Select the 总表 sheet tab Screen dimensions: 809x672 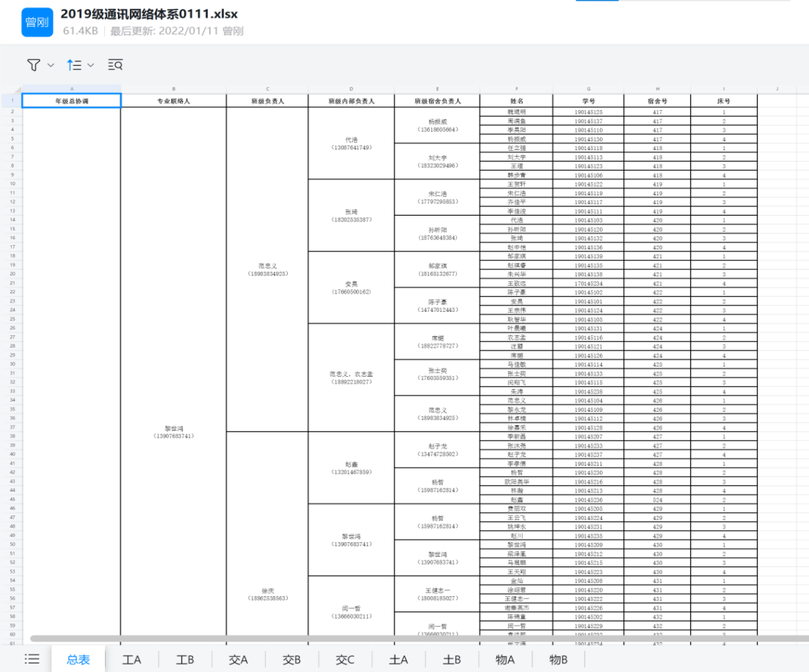pyautogui.click(x=78, y=660)
